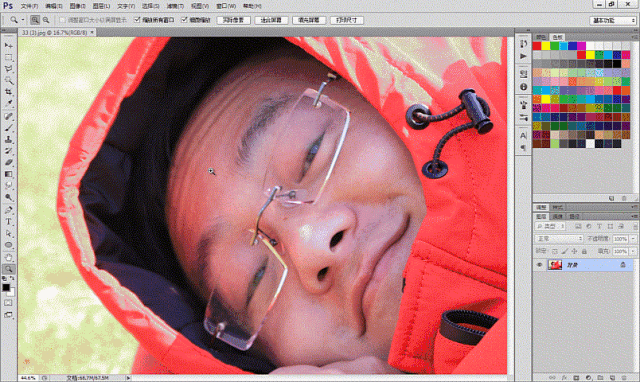Open the layer opacity slider arrow
Viewport: 640px width, 382px height.
[633, 239]
